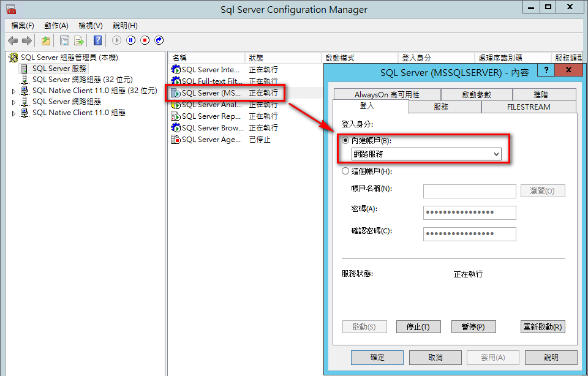
Task: Click the Forward arrow toolbar icon
Action: (x=26, y=40)
